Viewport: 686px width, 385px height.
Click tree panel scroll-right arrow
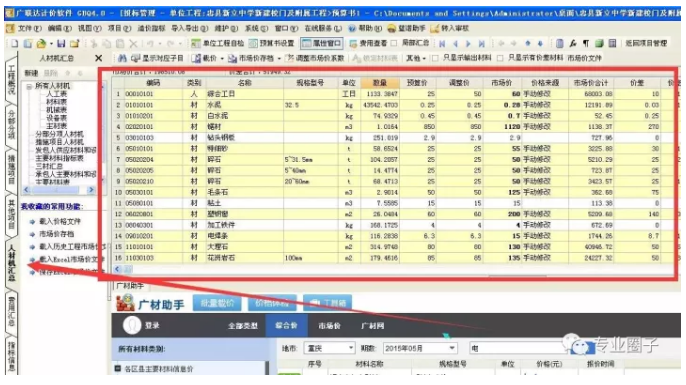coord(91,190)
